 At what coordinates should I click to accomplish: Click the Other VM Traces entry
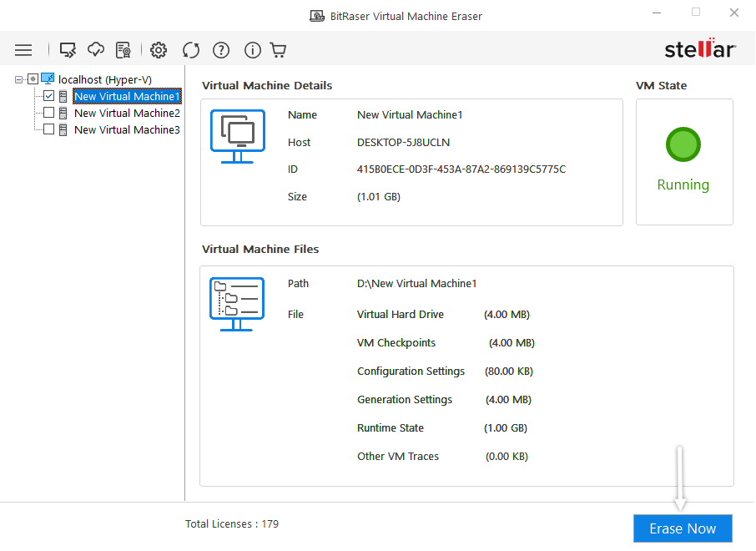398,457
